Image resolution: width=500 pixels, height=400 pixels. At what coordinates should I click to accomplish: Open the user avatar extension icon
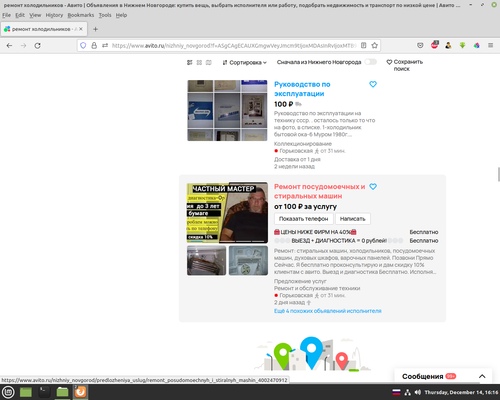(x=448, y=45)
